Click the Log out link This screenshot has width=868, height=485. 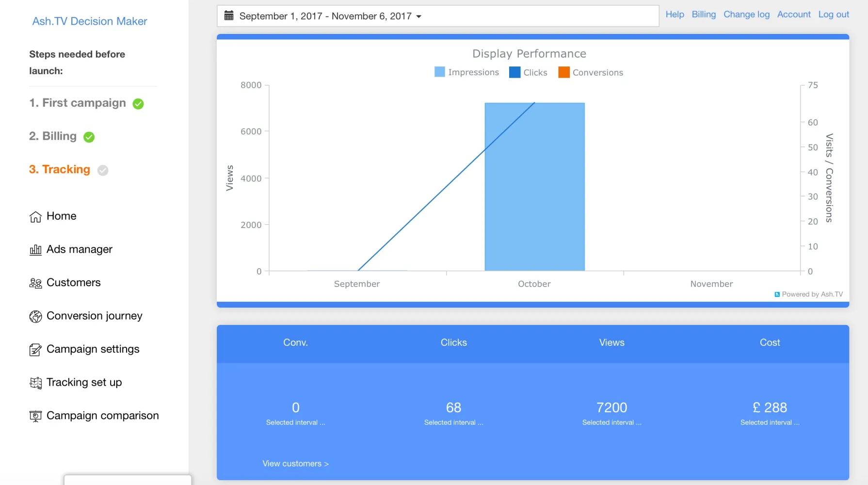[x=834, y=15]
